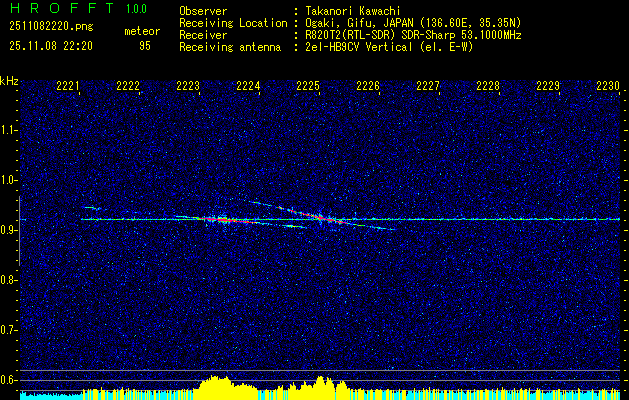Select the filename 2511082220.png
This screenshot has width=629, height=400.
click(x=51, y=27)
